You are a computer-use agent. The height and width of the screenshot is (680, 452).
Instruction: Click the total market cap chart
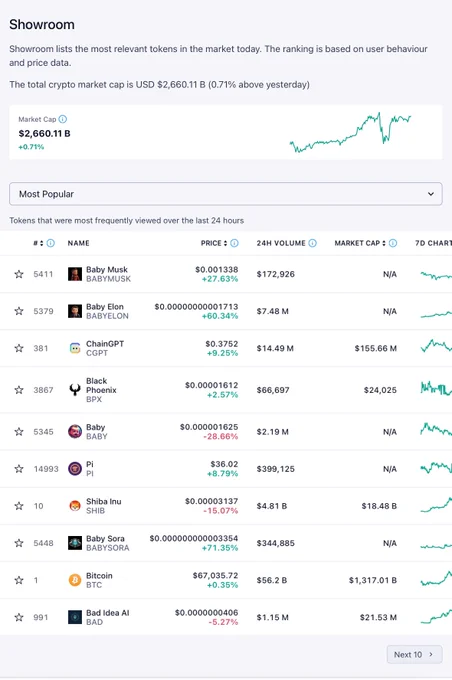[x=350, y=132]
